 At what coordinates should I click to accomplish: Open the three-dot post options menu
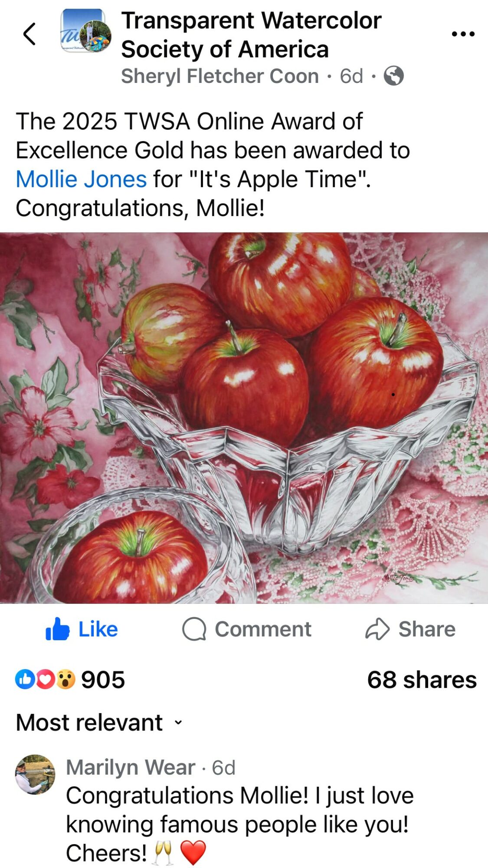pyautogui.click(x=463, y=33)
